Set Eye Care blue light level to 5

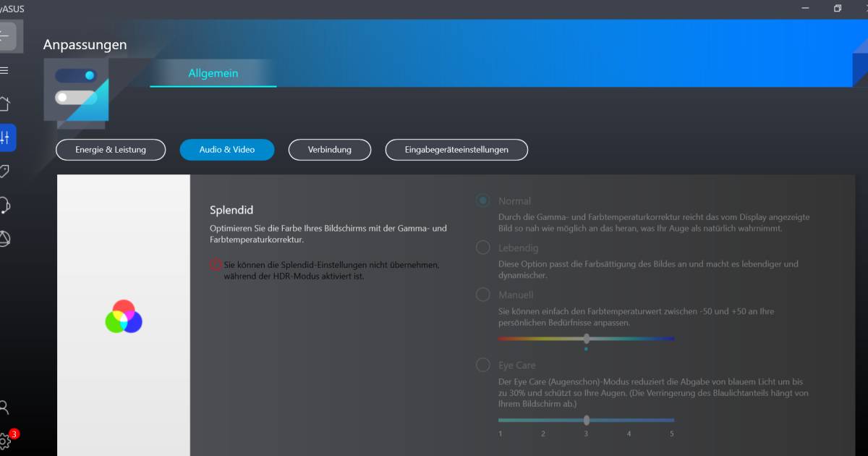(x=671, y=420)
